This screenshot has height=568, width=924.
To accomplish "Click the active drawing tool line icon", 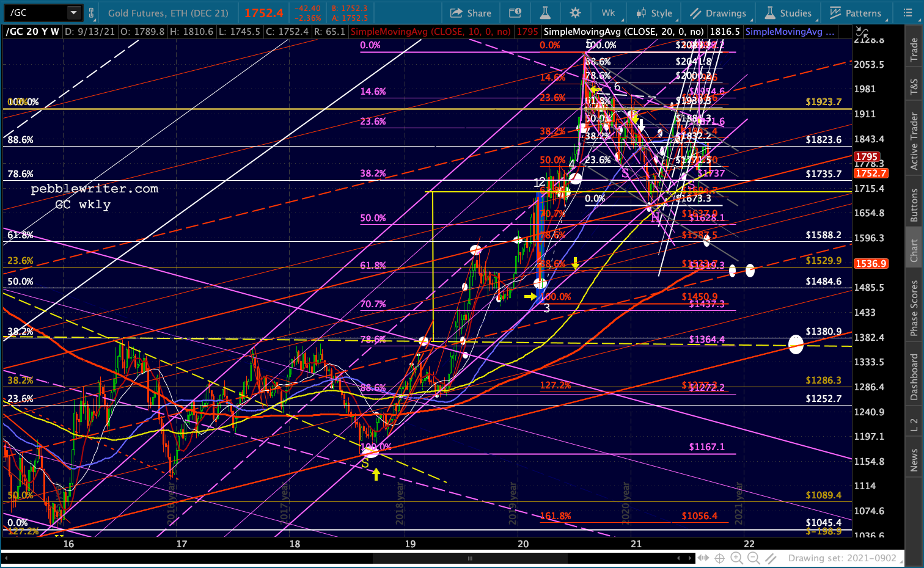I will click(771, 558).
